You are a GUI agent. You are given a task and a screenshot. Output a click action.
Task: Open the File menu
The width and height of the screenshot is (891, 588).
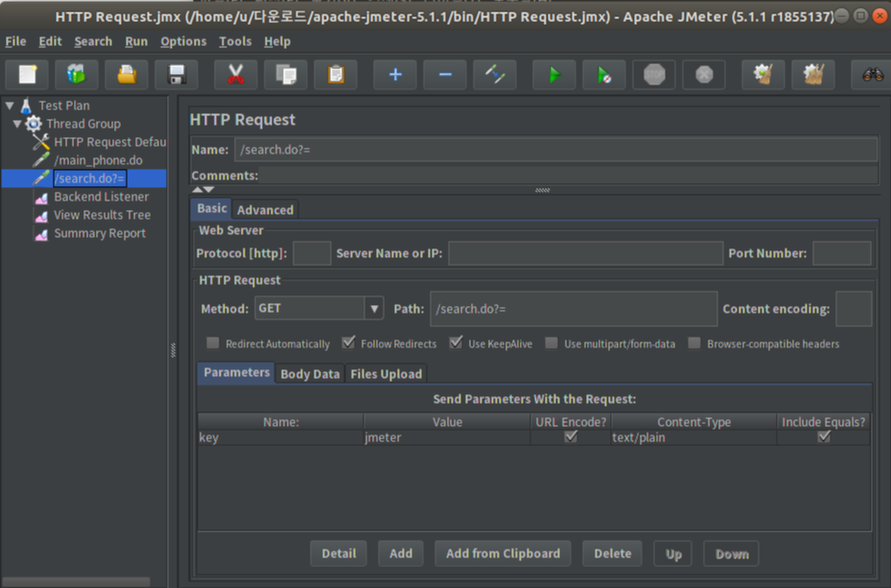pyautogui.click(x=15, y=41)
